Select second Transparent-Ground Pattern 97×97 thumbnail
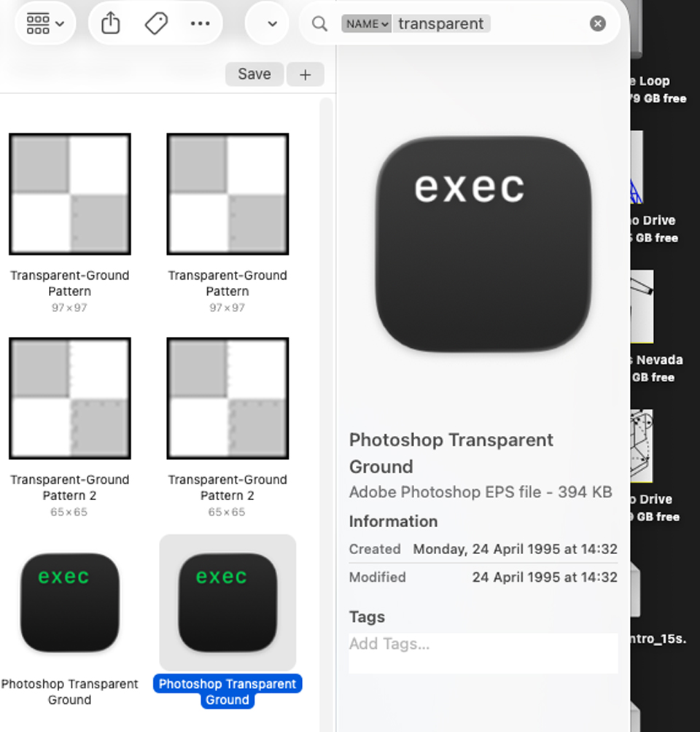 point(227,194)
